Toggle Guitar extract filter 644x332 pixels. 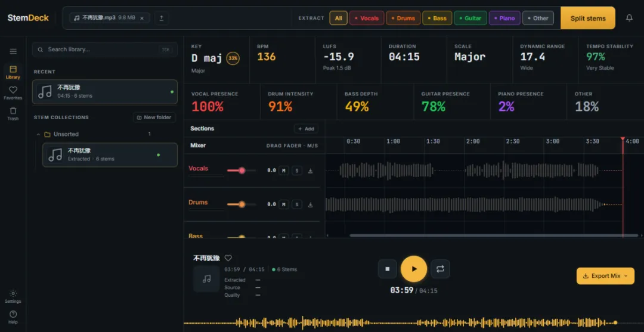pyautogui.click(x=470, y=18)
